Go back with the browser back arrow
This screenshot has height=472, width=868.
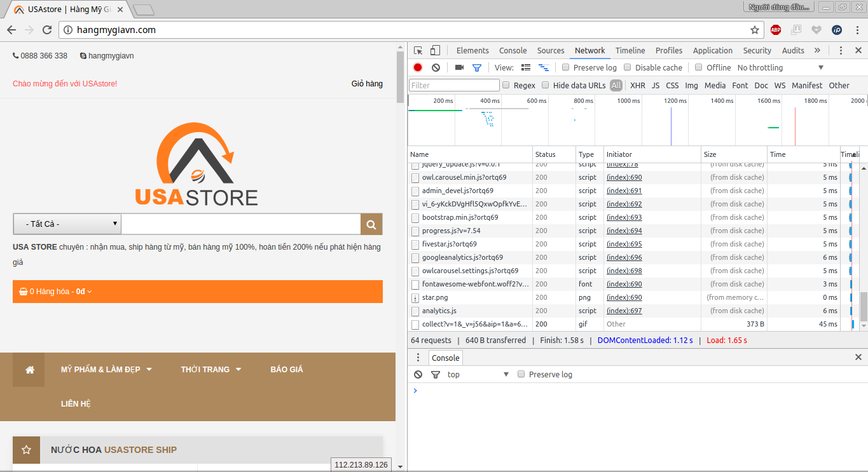11,30
